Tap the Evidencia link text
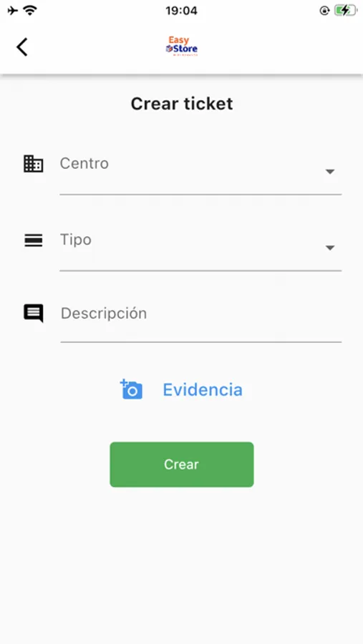This screenshot has width=363, height=644. coord(203,390)
